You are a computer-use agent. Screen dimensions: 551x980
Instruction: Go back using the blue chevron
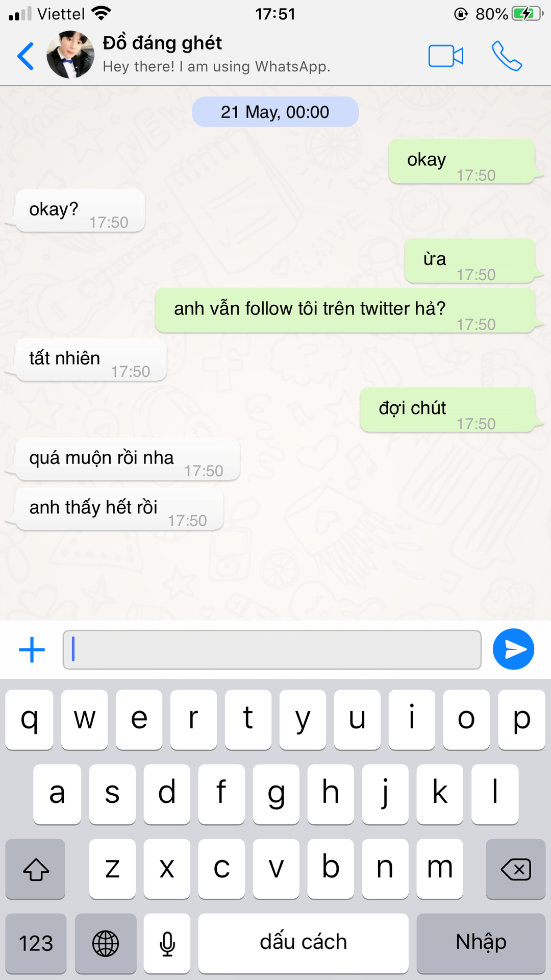tap(26, 56)
